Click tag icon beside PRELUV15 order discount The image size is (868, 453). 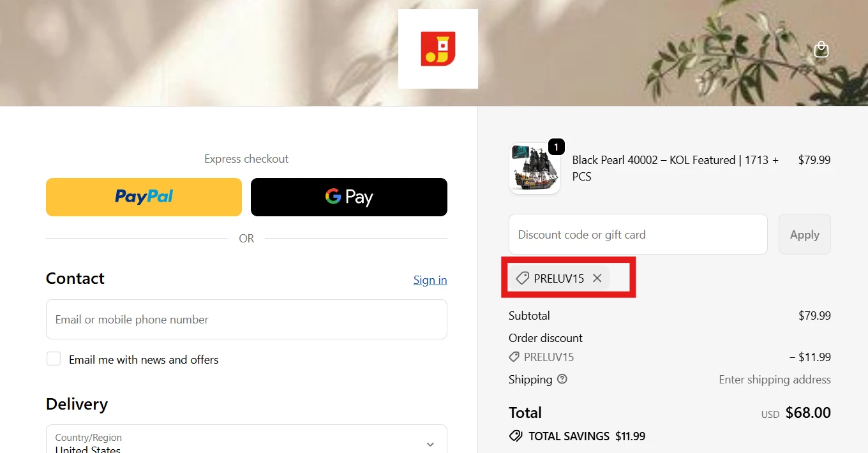click(x=514, y=357)
